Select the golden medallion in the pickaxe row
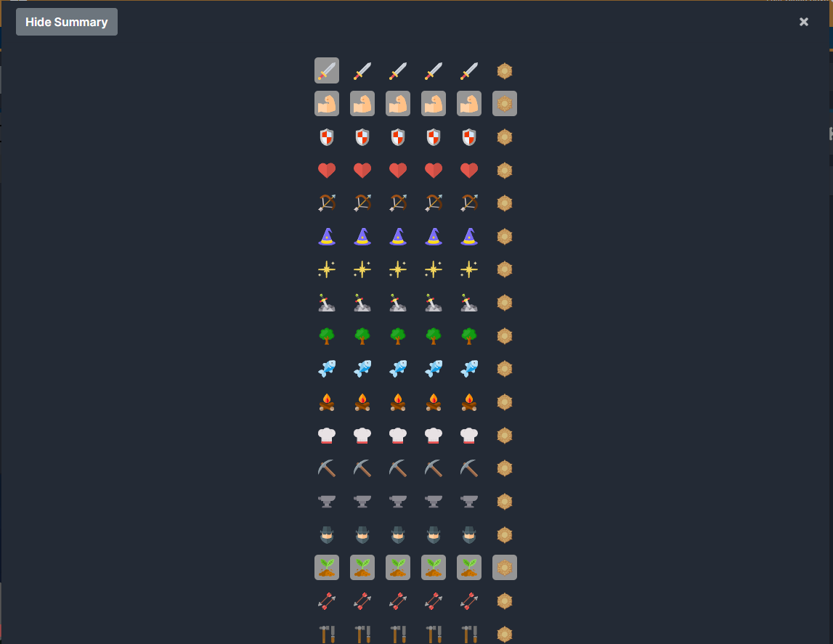 (x=504, y=468)
